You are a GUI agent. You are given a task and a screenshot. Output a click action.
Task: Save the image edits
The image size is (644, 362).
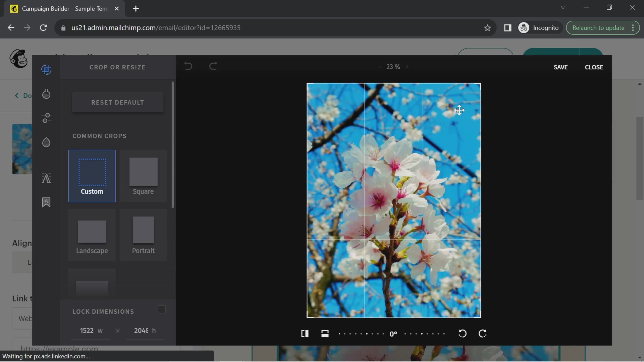click(x=560, y=67)
